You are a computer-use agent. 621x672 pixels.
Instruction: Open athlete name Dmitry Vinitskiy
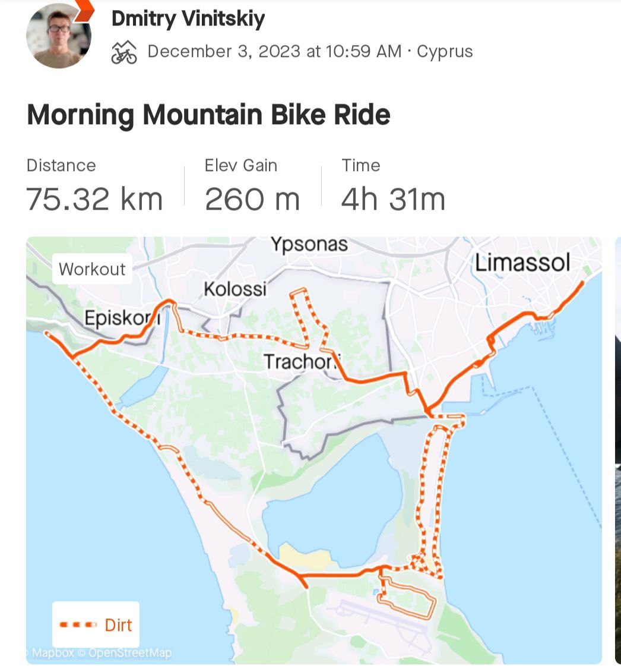click(x=188, y=19)
